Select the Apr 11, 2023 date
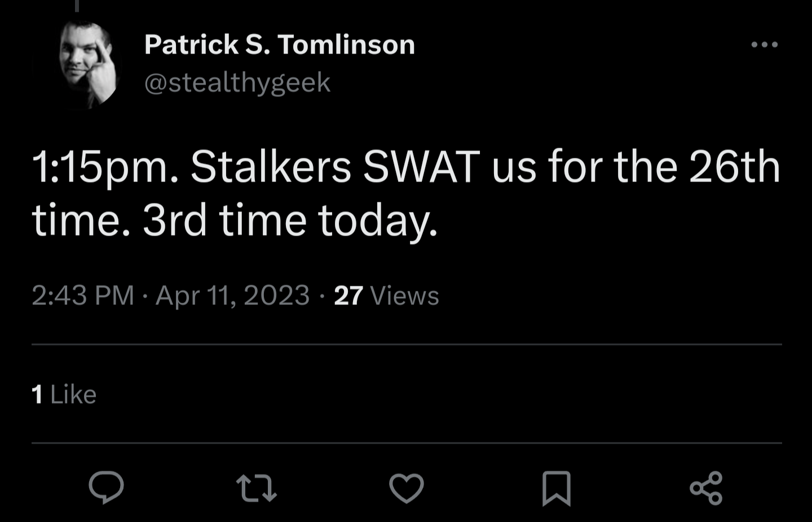This screenshot has width=812, height=522. coord(232,295)
